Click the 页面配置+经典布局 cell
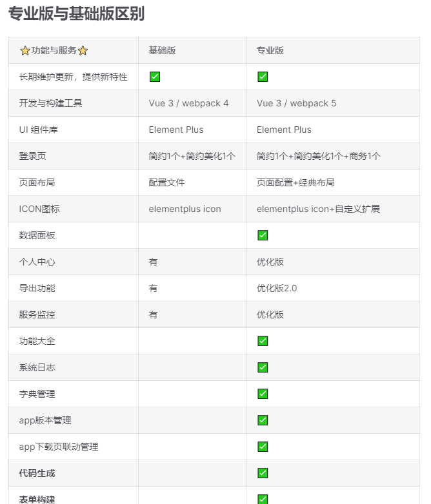 pyautogui.click(x=296, y=182)
